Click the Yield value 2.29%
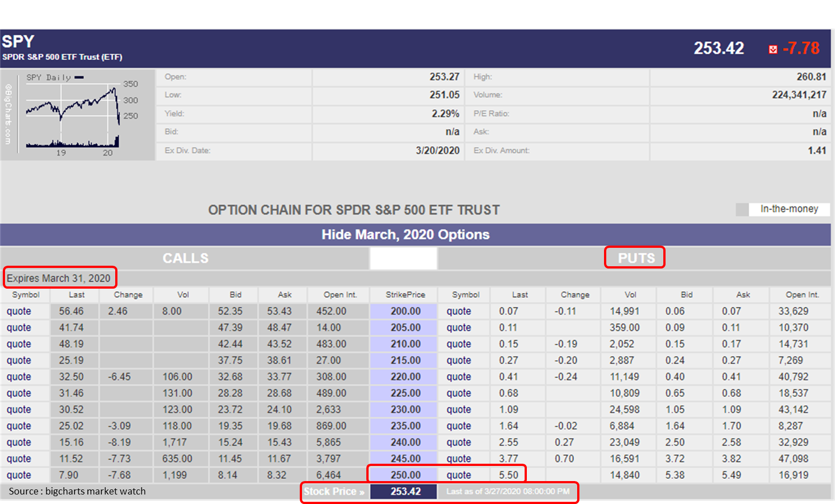The image size is (835, 504). [445, 114]
